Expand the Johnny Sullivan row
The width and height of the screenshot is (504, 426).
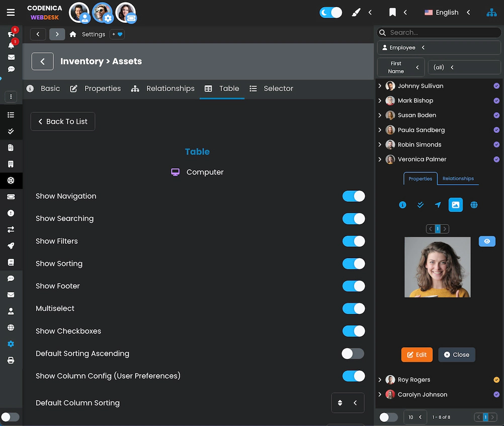(380, 86)
